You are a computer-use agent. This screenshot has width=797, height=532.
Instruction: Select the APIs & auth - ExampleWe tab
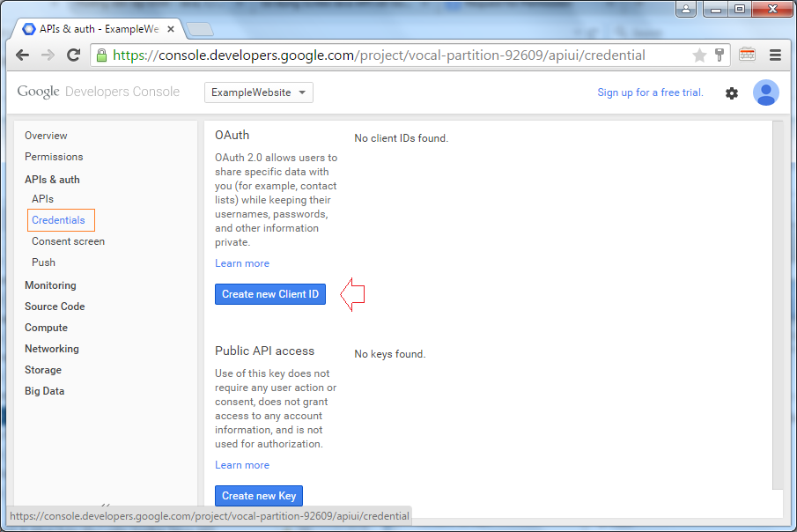tap(97, 29)
